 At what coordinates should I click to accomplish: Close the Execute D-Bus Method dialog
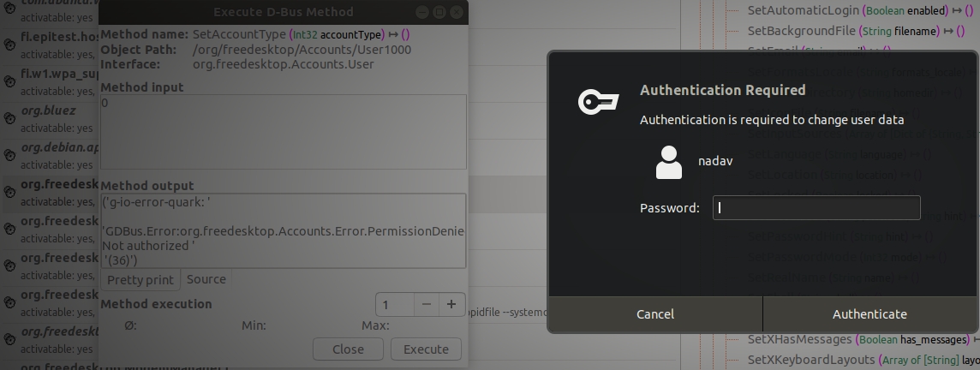pyautogui.click(x=348, y=349)
